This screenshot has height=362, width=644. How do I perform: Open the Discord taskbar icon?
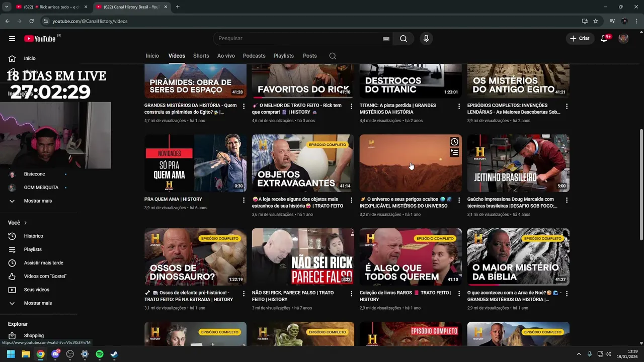[x=55, y=354]
